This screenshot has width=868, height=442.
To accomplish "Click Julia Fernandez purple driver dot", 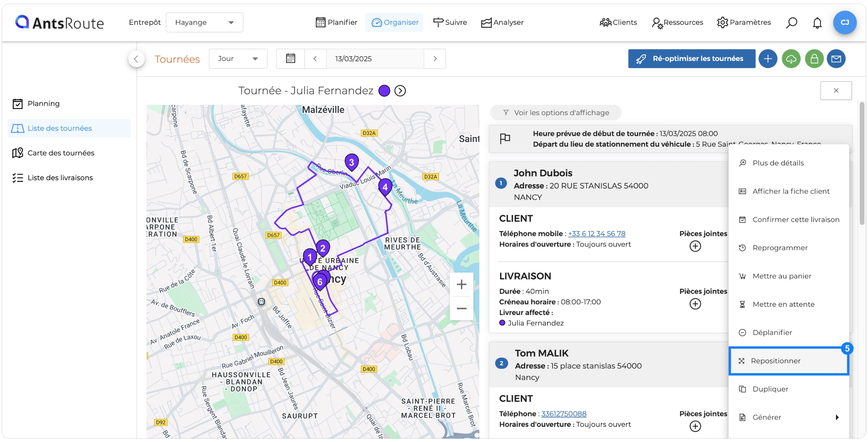I will click(502, 323).
